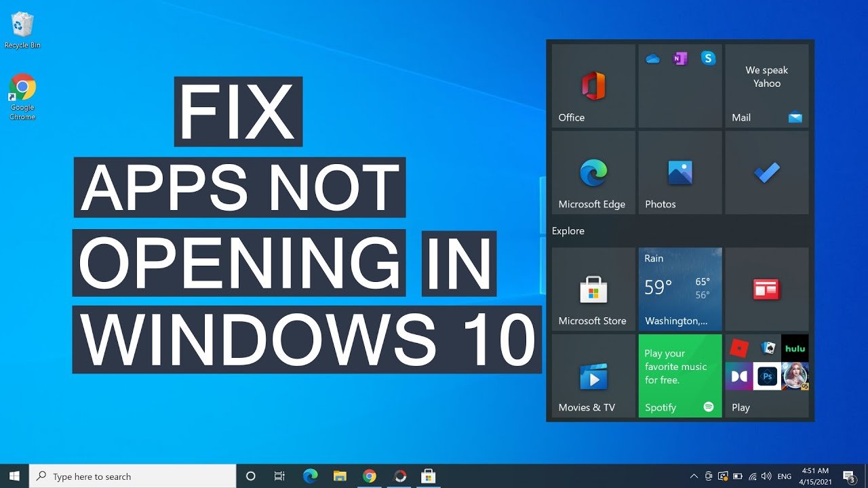The width and height of the screenshot is (868, 488).
Task: Click the ENG language indicator
Action: (x=785, y=475)
